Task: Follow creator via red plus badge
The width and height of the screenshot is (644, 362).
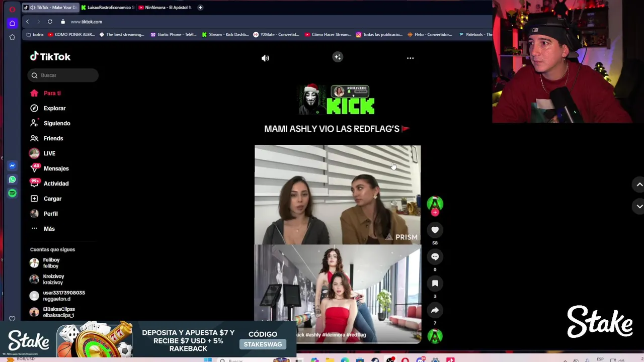Action: click(x=435, y=213)
